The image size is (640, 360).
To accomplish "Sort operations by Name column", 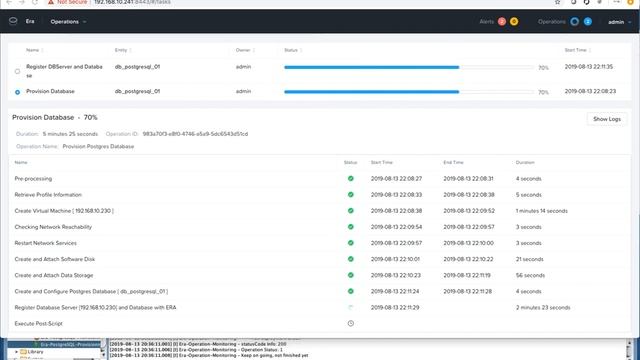I will point(35,50).
